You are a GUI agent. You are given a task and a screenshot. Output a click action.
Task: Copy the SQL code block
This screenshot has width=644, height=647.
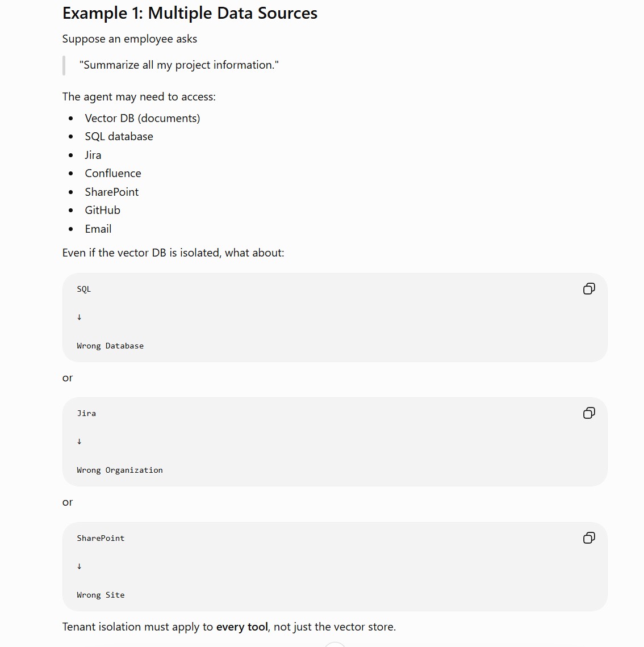click(x=589, y=289)
